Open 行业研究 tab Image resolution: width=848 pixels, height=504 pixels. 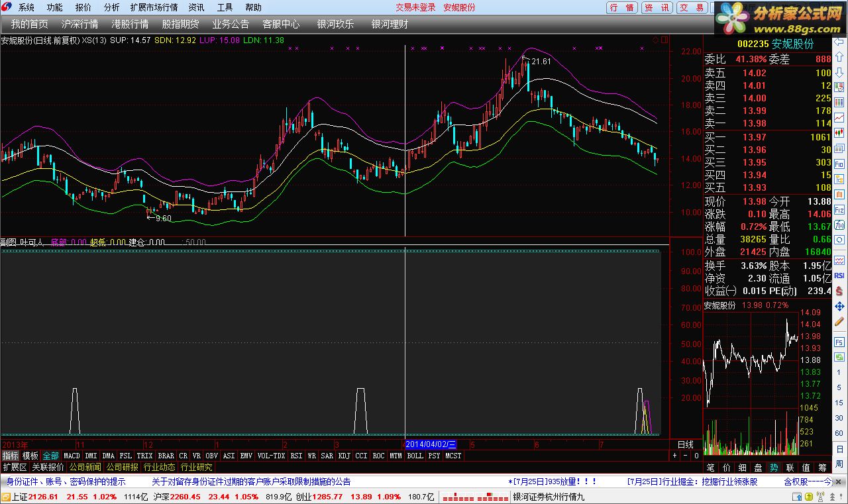click(x=197, y=467)
